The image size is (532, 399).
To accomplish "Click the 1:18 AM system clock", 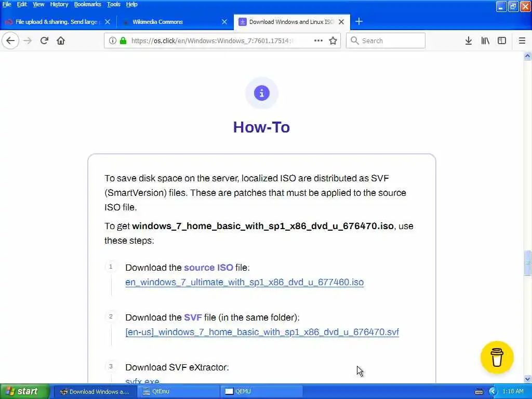I will [513, 392].
